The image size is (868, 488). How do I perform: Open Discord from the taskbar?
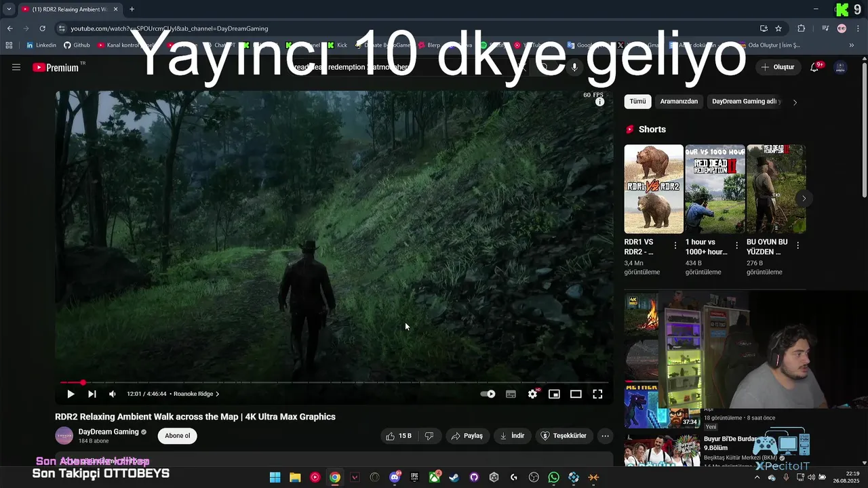(395, 478)
